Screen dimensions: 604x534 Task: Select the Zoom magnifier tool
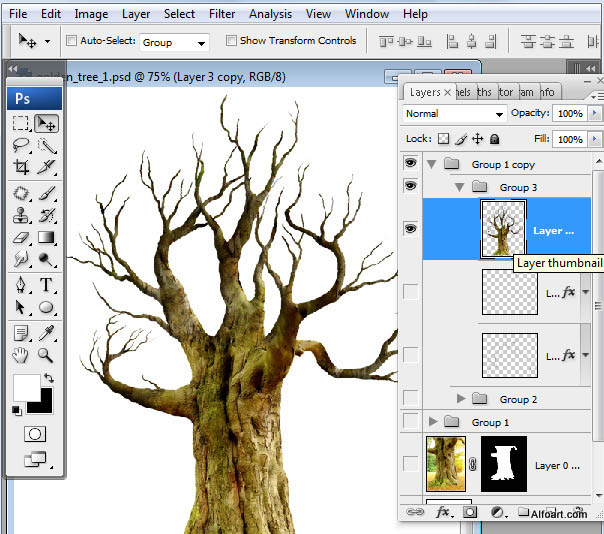[x=46, y=355]
